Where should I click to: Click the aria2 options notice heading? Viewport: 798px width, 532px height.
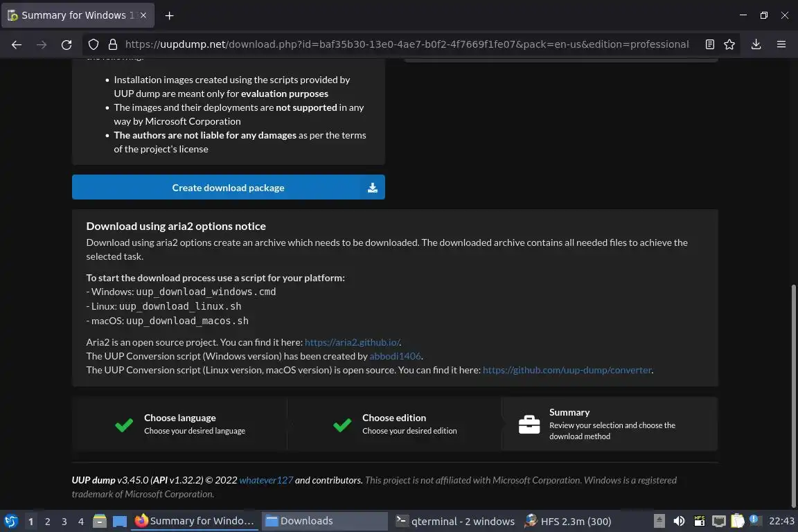click(176, 226)
